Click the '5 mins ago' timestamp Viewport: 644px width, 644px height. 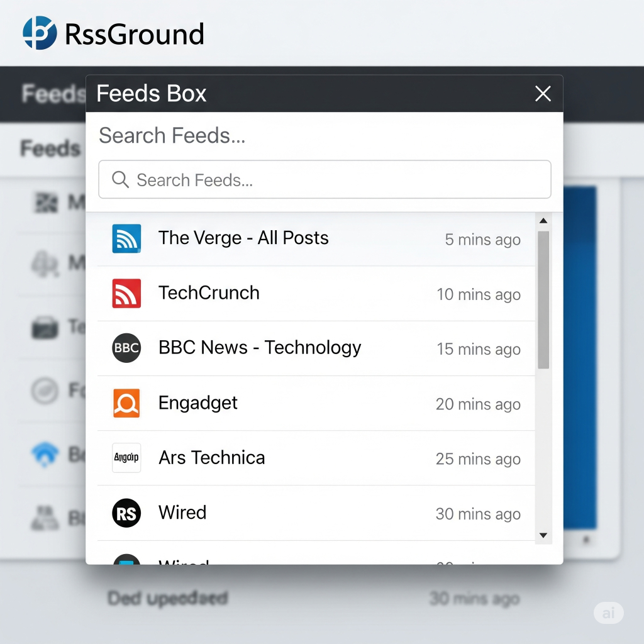pos(482,240)
